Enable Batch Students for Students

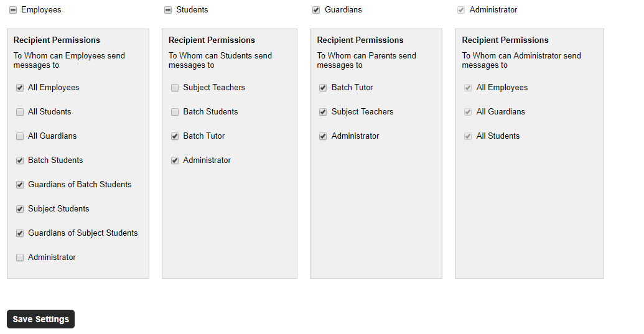pyautogui.click(x=175, y=112)
